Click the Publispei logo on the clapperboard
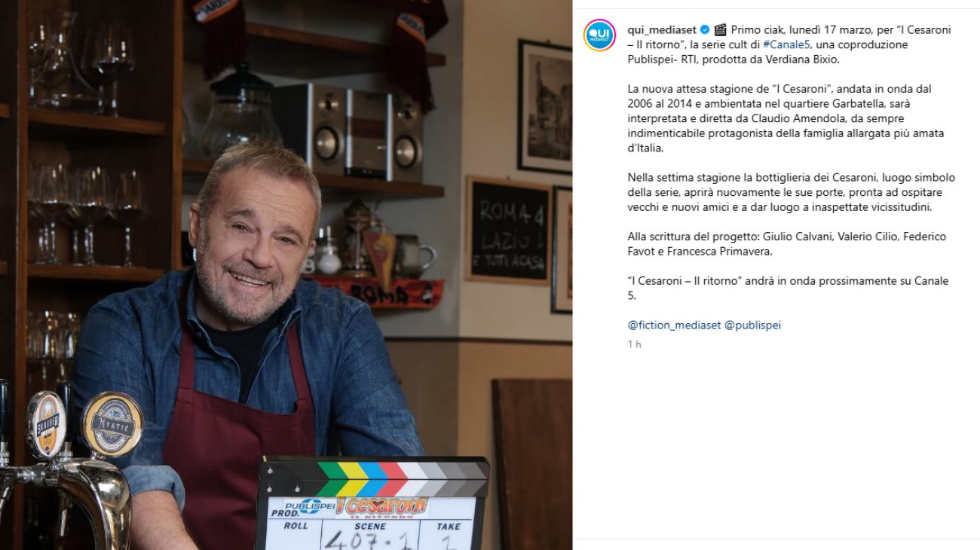This screenshot has width=980, height=550. [x=309, y=507]
